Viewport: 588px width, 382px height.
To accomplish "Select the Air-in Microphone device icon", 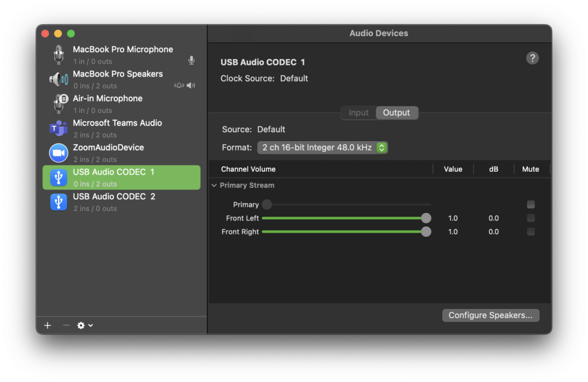I will coord(59,104).
